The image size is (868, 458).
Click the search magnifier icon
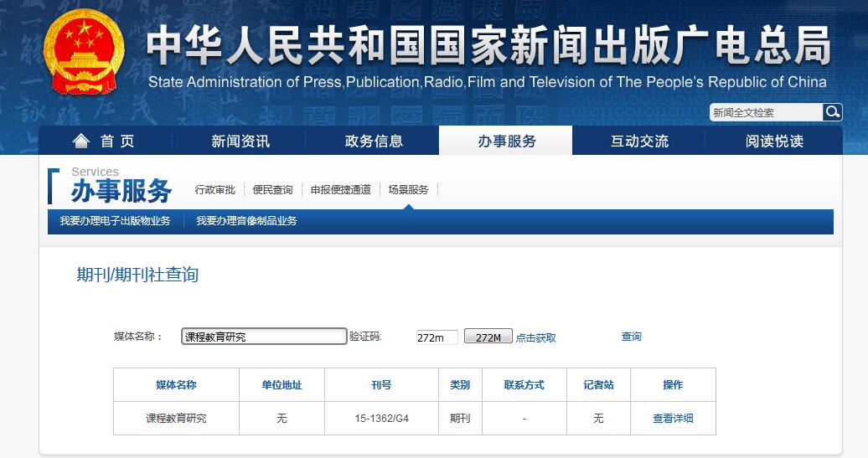click(x=832, y=112)
